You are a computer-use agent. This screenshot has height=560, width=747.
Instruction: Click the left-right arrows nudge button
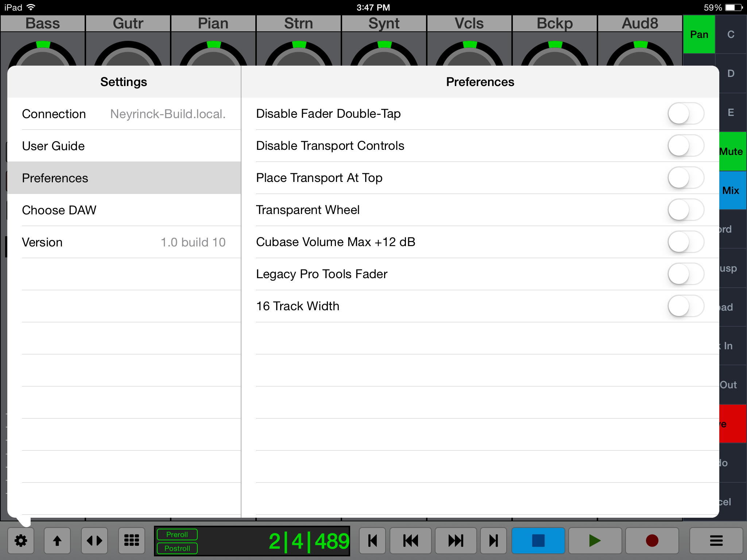pos(94,540)
